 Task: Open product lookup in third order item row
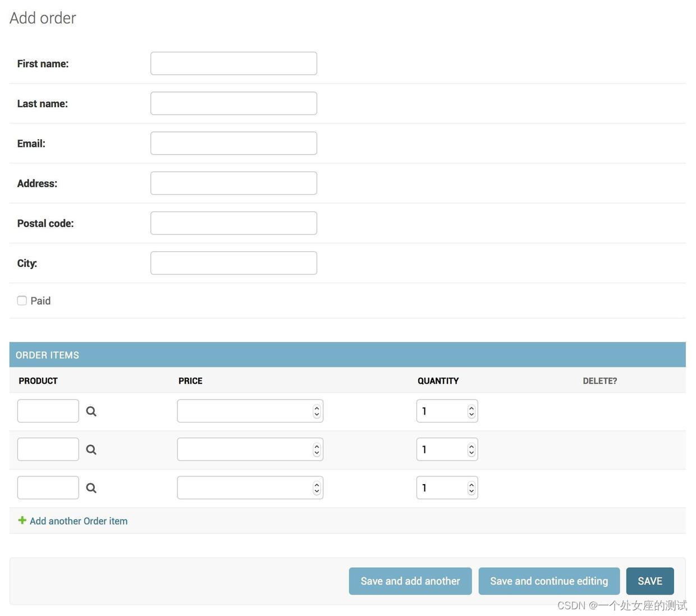pyautogui.click(x=91, y=488)
